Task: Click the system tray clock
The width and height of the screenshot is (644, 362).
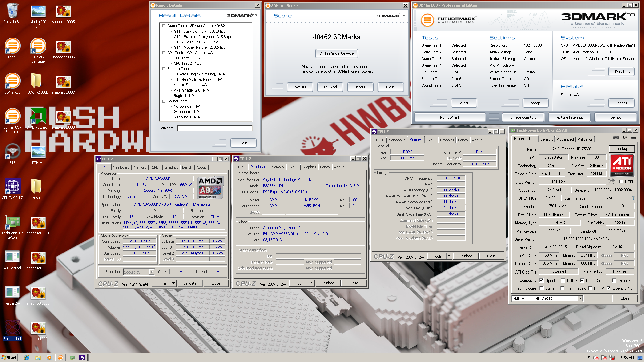Action: [x=627, y=358]
